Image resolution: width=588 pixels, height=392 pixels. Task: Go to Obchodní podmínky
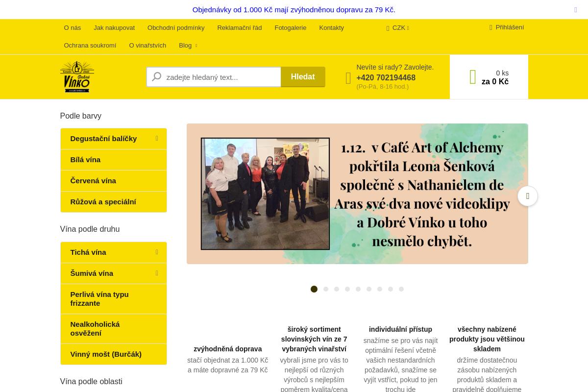176,28
